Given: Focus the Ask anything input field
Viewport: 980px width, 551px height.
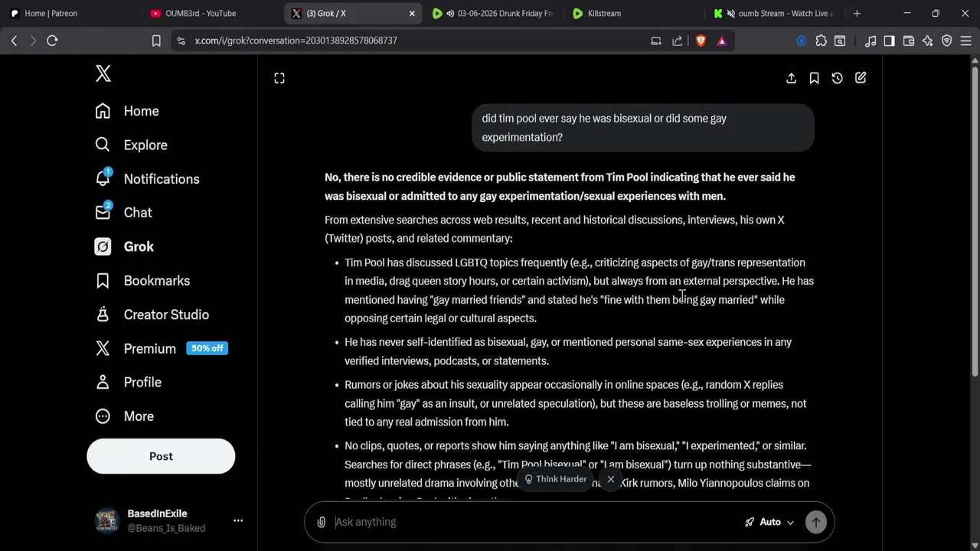Looking at the screenshot, I should [536, 522].
